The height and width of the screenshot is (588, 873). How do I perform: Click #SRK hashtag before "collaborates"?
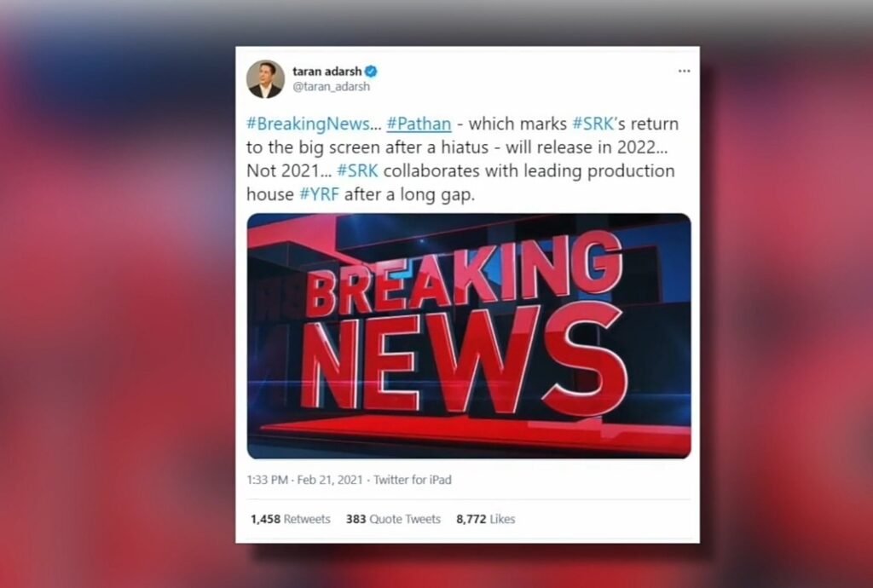(357, 170)
